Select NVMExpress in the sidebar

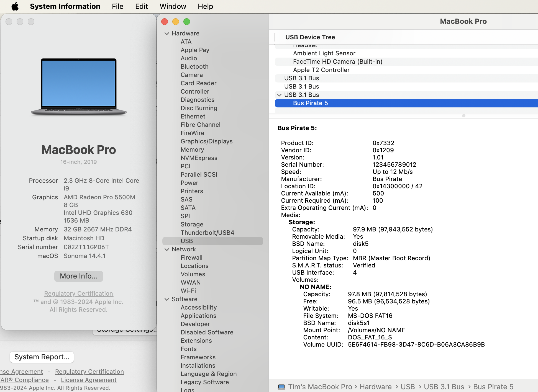pyautogui.click(x=199, y=158)
